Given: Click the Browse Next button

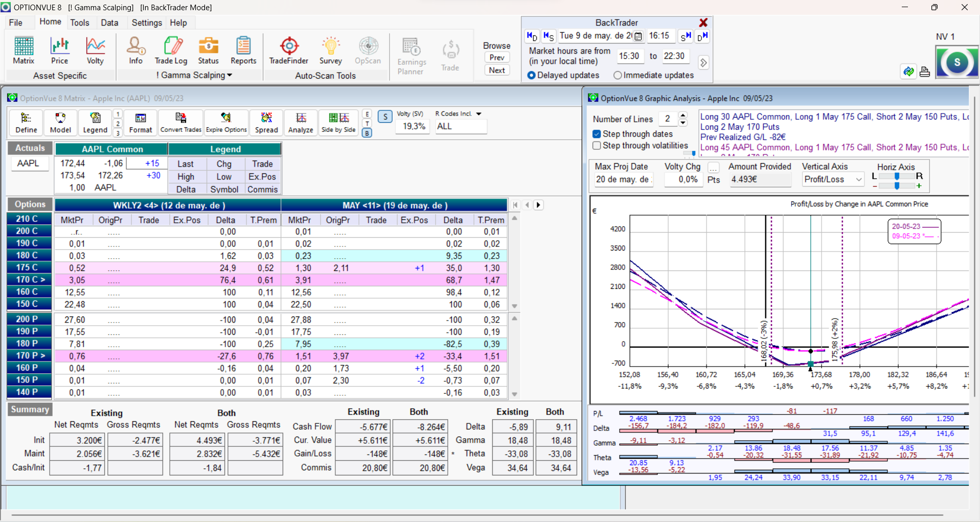Looking at the screenshot, I should (x=497, y=70).
